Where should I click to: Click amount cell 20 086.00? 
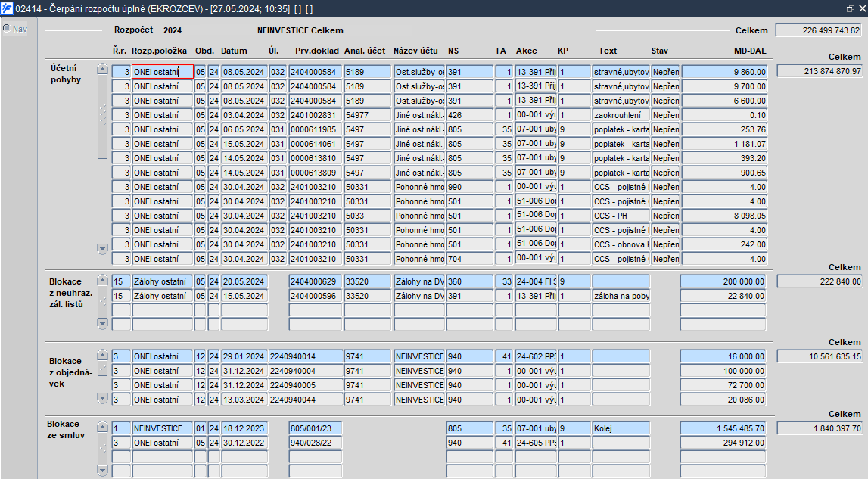point(723,400)
